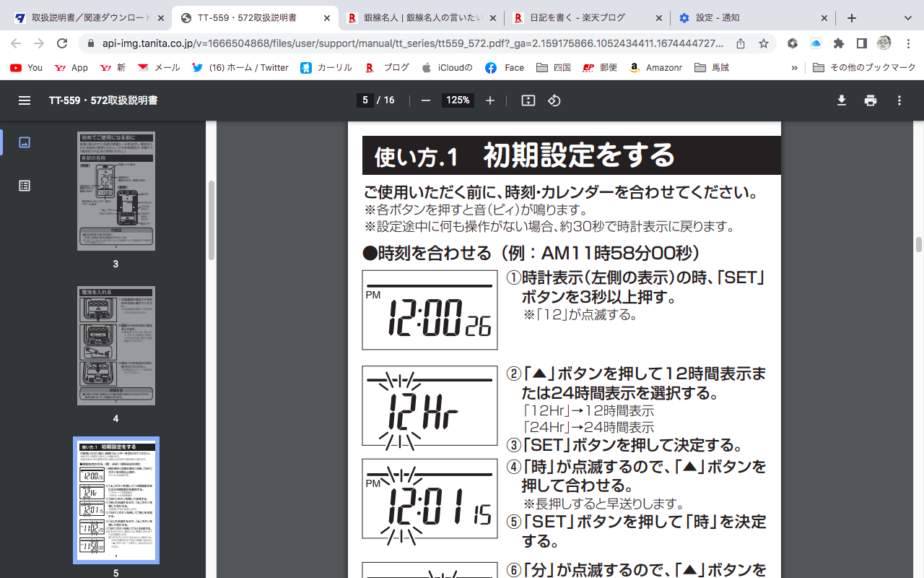Rotate the PDF counterclockwise
The height and width of the screenshot is (578, 924).
point(554,100)
